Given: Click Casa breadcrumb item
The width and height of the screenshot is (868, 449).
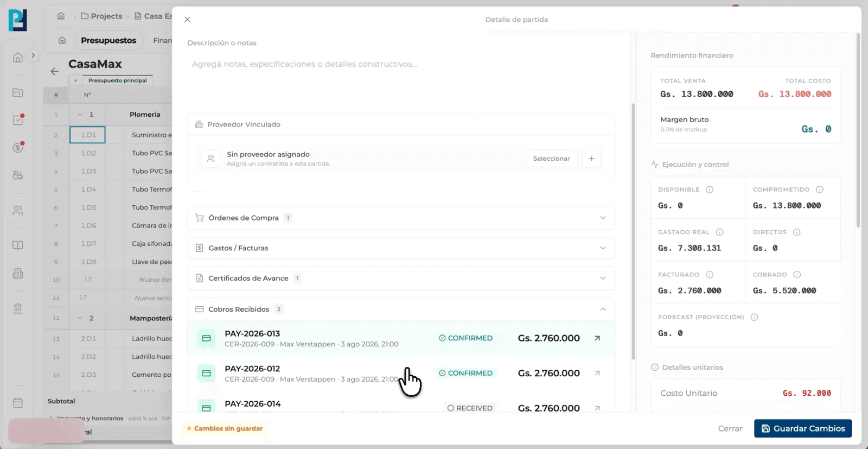Looking at the screenshot, I should point(153,16).
